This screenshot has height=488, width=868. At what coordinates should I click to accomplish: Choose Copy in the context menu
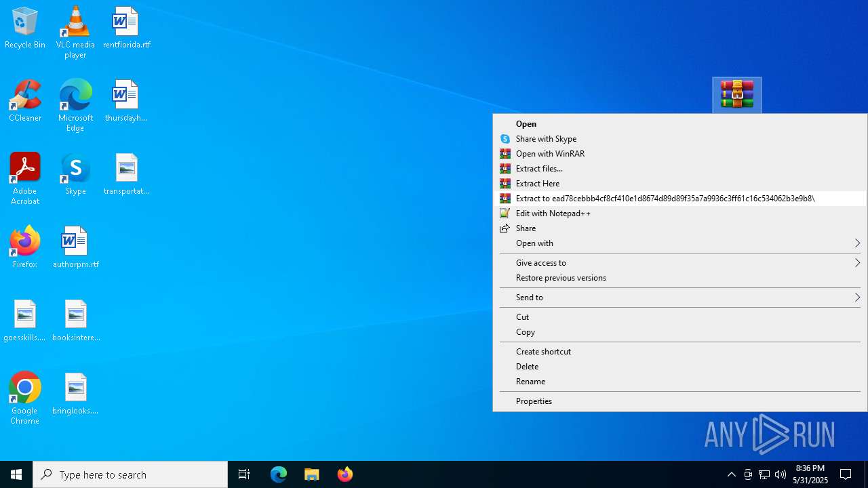679,332
